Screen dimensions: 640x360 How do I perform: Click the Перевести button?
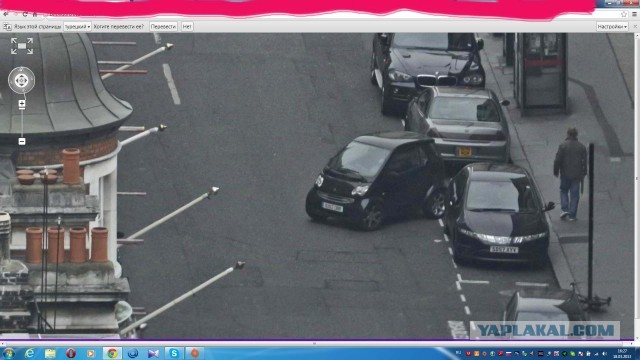coord(163,27)
